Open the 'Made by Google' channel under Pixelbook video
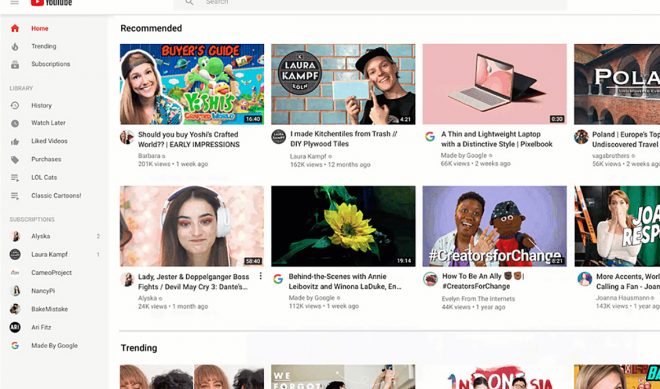Image resolution: width=660 pixels, height=389 pixels. click(x=464, y=155)
